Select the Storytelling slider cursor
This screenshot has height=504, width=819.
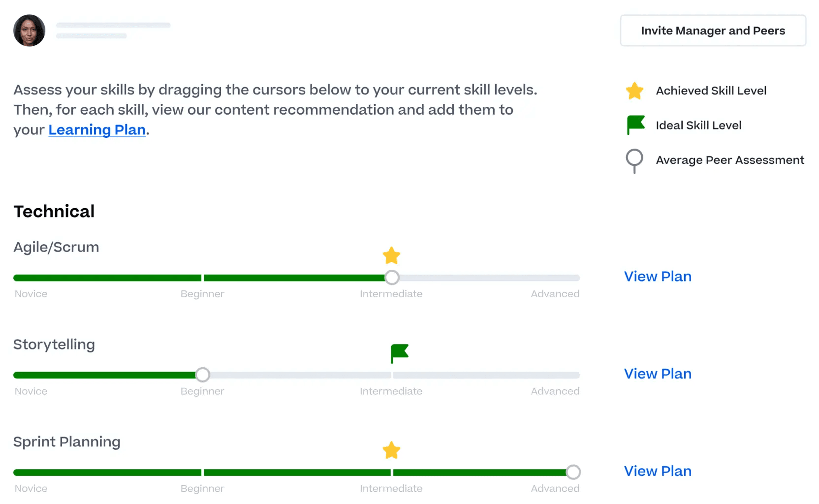coord(202,375)
